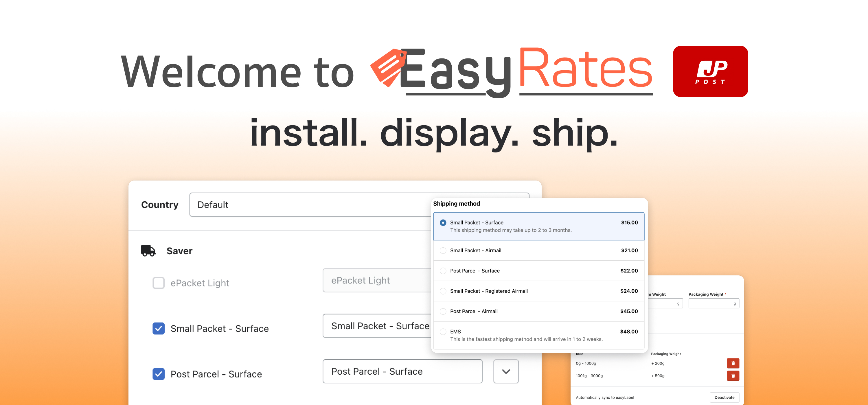Delete the 1001g - 3000g packaging rule
Screen dimensions: 868x405
click(x=733, y=376)
